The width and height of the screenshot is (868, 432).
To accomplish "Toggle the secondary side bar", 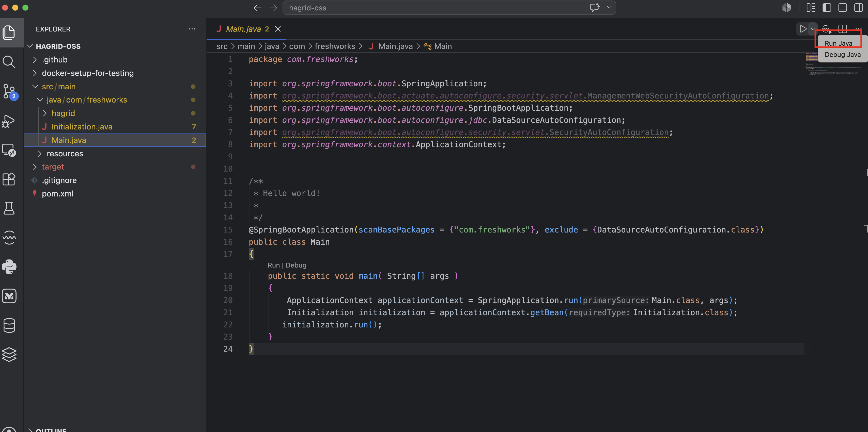I will pos(858,8).
